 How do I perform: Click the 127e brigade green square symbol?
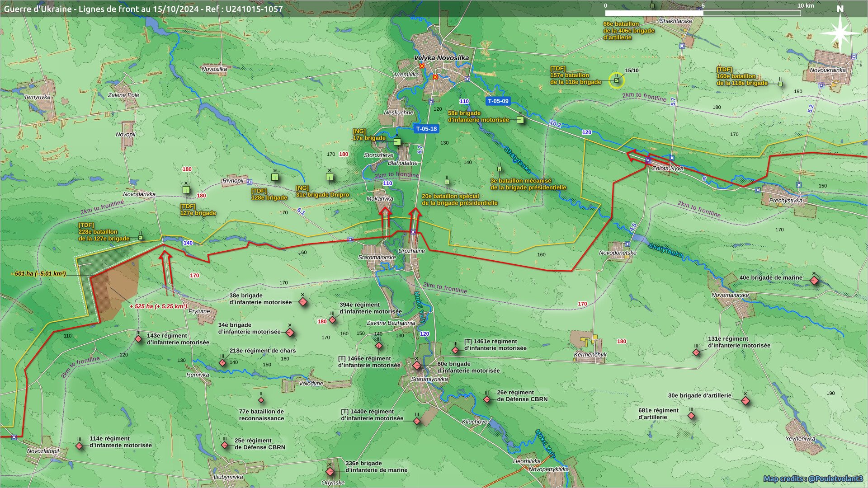click(186, 190)
